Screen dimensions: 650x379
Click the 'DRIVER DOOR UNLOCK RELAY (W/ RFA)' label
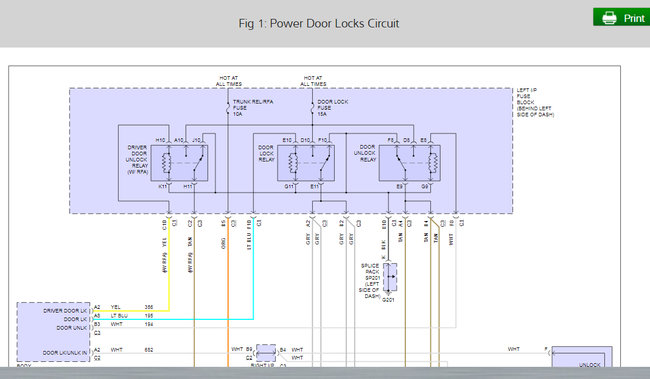(137, 160)
